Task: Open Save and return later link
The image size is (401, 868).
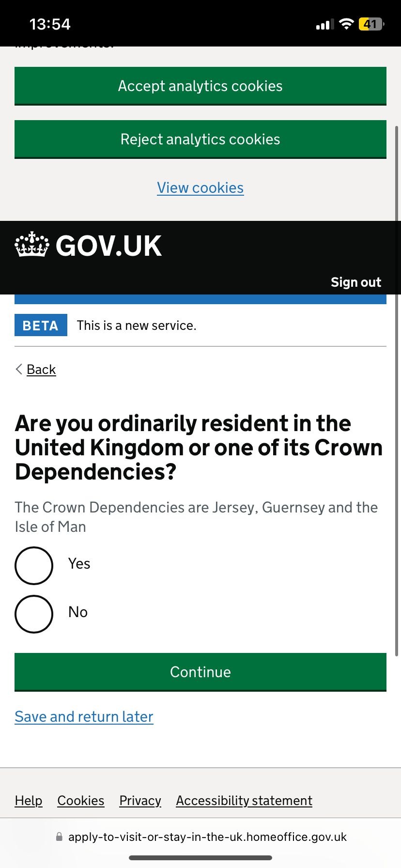Action: pos(84,716)
